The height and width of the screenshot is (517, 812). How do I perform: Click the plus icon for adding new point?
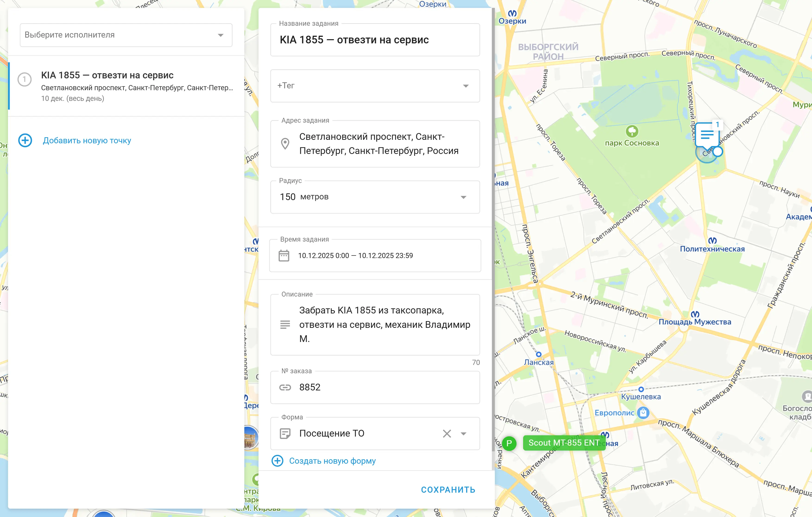pos(25,140)
